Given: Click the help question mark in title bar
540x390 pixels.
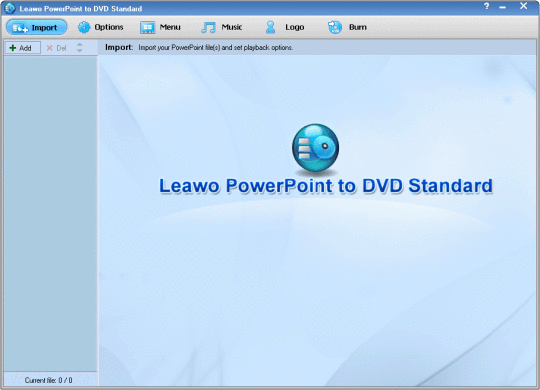Looking at the screenshot, I should 487,6.
